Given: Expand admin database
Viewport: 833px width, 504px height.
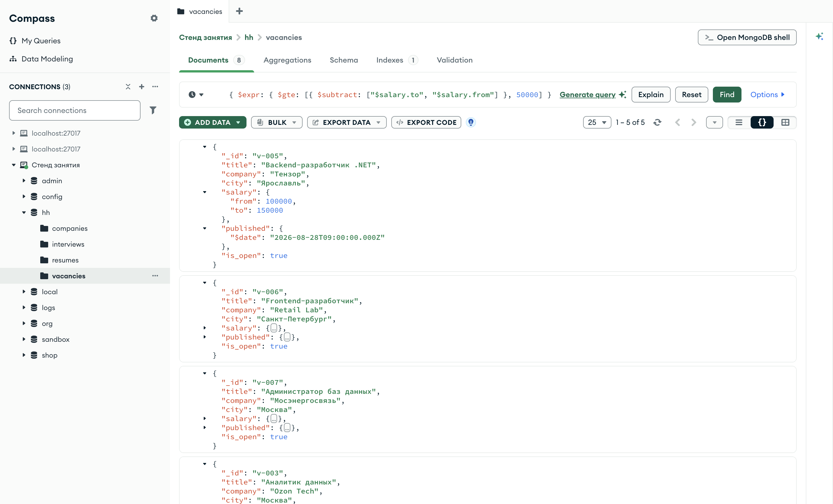Looking at the screenshot, I should tap(24, 181).
